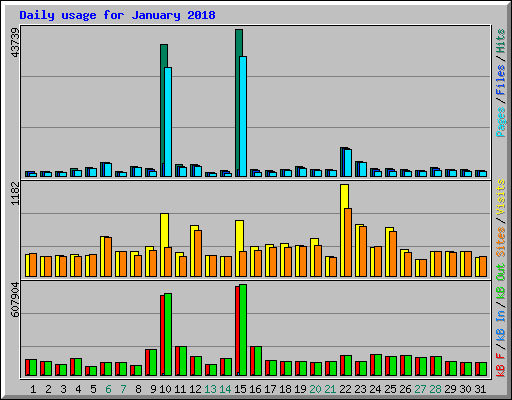Click the 'Hits' legend label
This screenshot has width=512, height=400.
tap(501, 41)
